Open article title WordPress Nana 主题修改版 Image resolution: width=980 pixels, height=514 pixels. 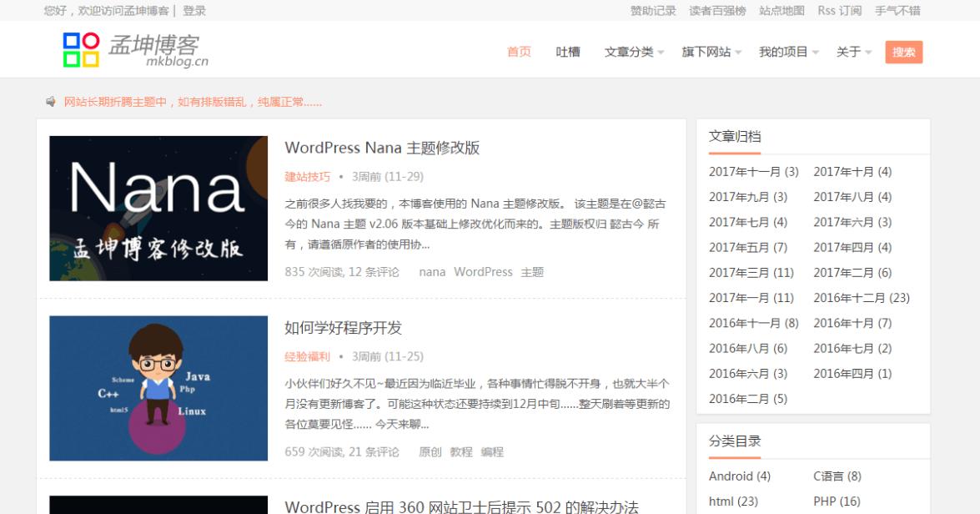coord(382,149)
